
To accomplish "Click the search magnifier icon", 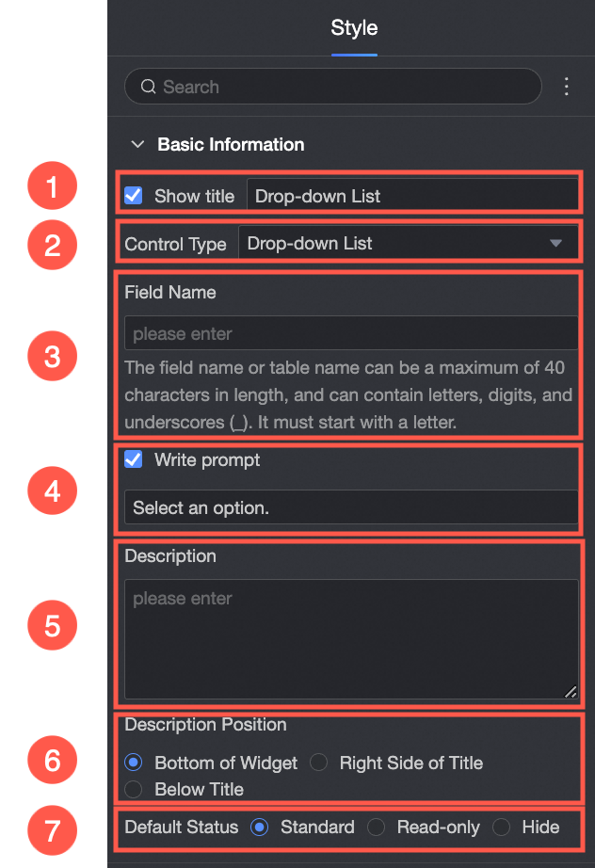I will point(148,87).
